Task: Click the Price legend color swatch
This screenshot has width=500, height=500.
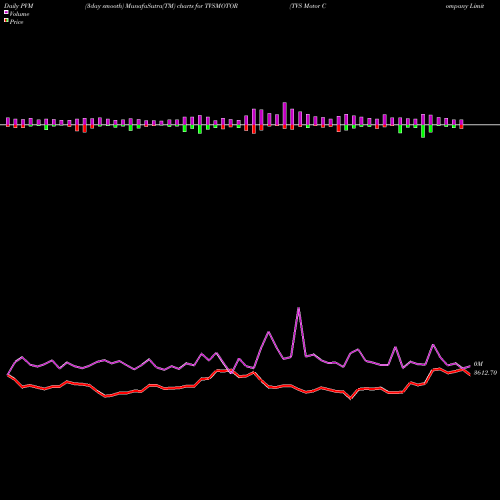Action: [6, 21]
